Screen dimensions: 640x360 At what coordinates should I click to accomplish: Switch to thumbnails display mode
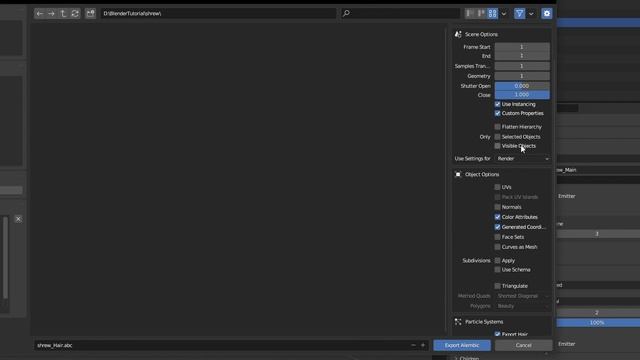tap(493, 13)
